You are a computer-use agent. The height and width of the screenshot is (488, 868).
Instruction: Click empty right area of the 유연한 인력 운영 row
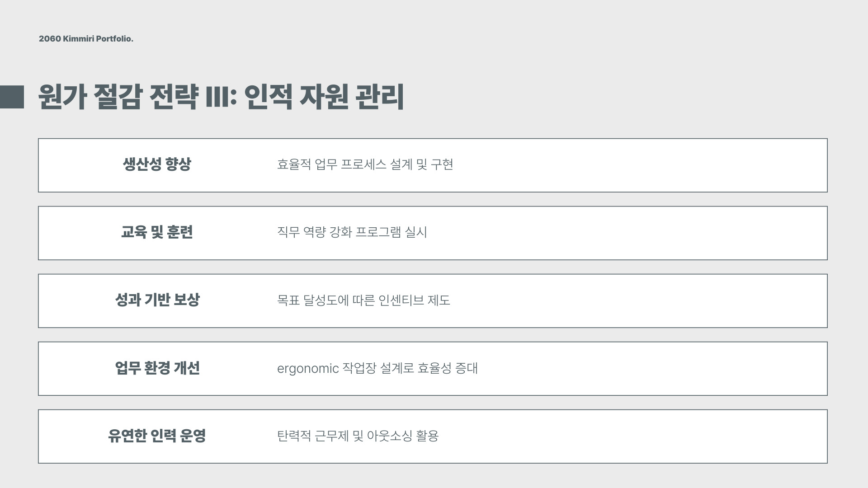tap(656, 436)
